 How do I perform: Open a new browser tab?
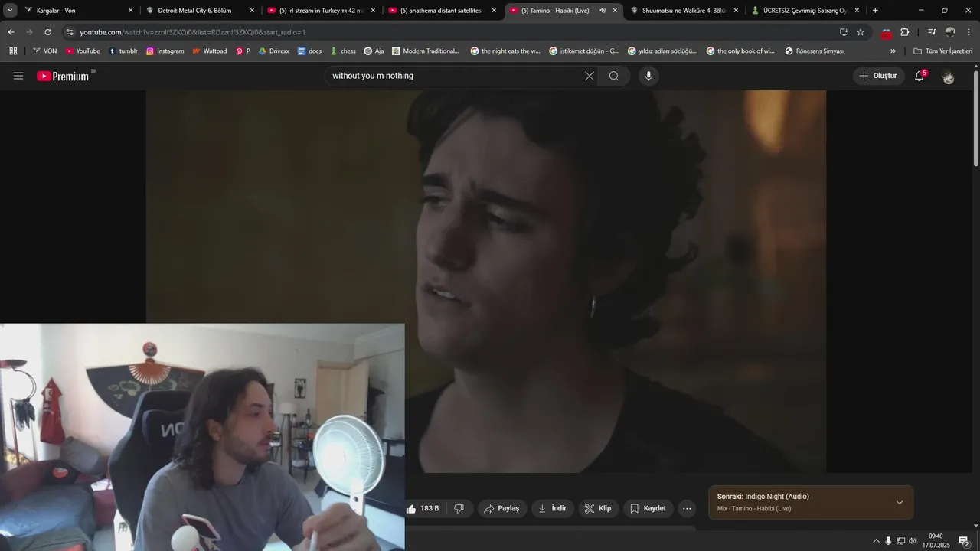pyautogui.click(x=875, y=11)
